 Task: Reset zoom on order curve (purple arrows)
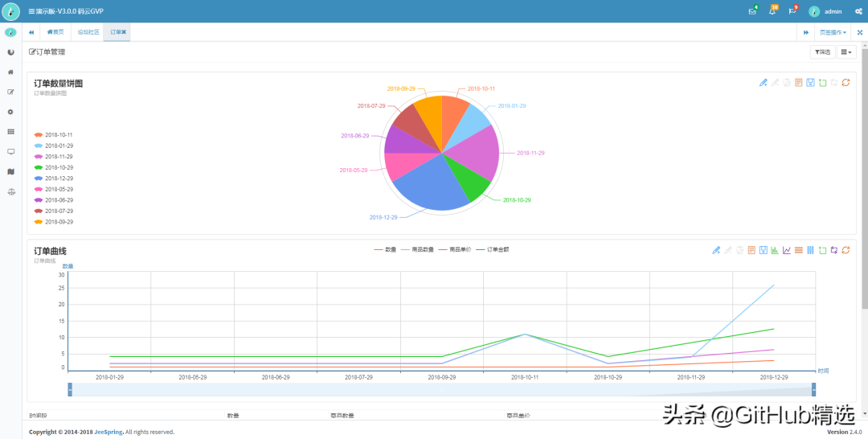833,250
